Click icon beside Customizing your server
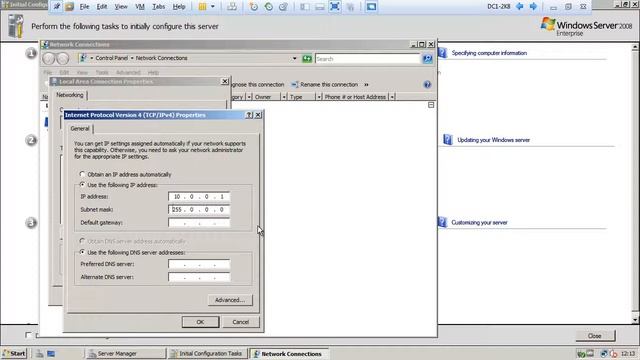 (442, 222)
